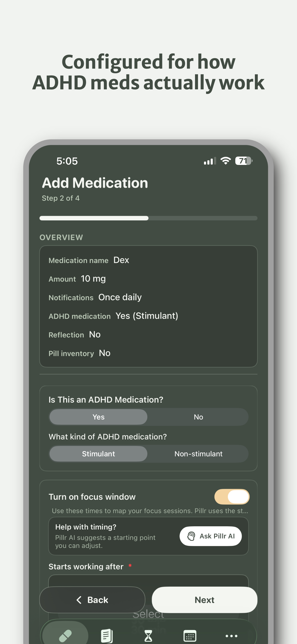The image size is (297, 644).
Task: Tap the hourglass timer icon
Action: click(148, 636)
